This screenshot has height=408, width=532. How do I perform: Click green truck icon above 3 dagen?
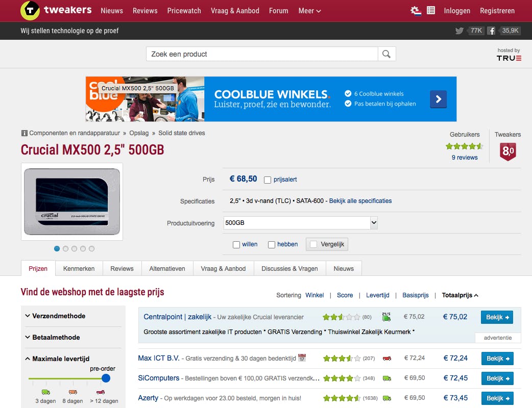click(46, 392)
